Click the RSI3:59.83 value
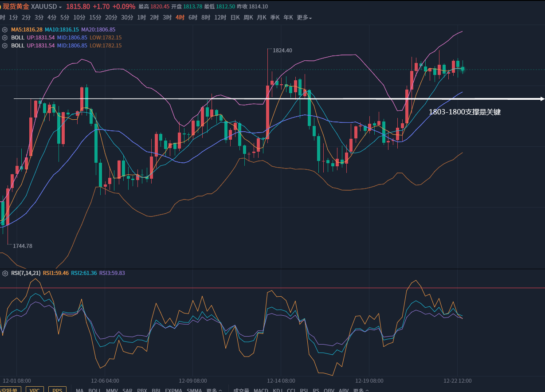The image size is (545, 392). point(112,273)
